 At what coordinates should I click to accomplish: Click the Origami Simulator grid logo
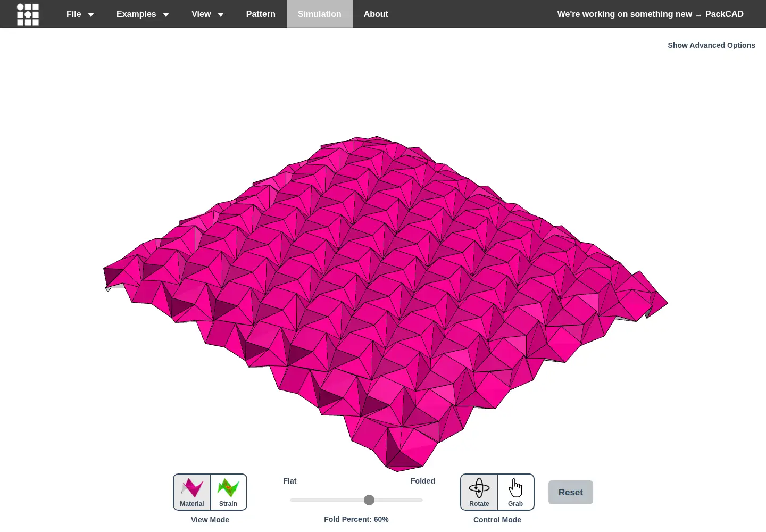28,14
